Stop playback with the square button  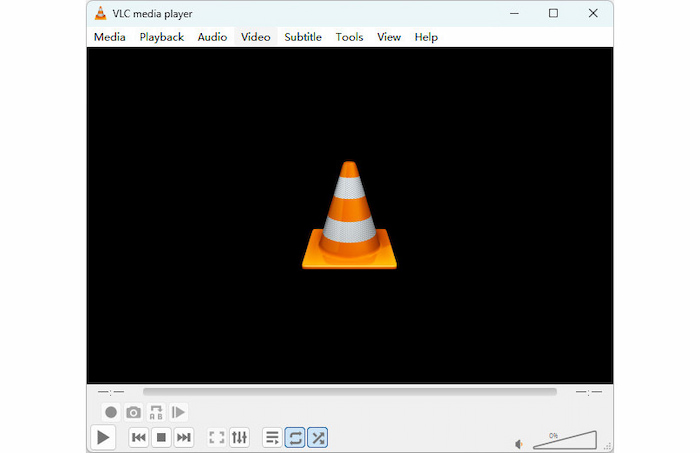(161, 437)
